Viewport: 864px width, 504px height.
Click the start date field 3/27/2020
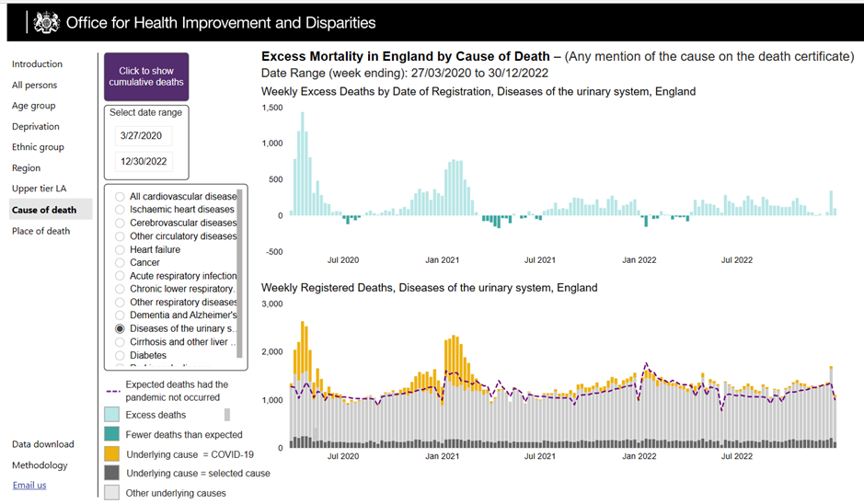pos(144,135)
